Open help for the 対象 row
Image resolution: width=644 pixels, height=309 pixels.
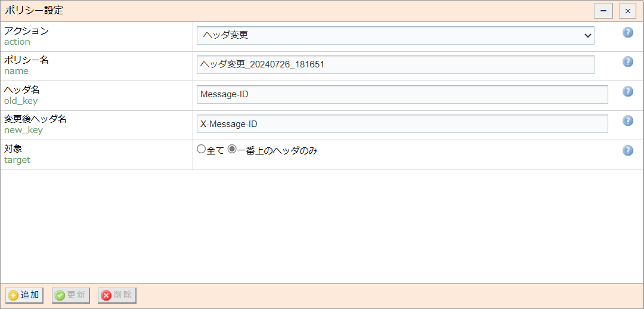pyautogui.click(x=627, y=150)
